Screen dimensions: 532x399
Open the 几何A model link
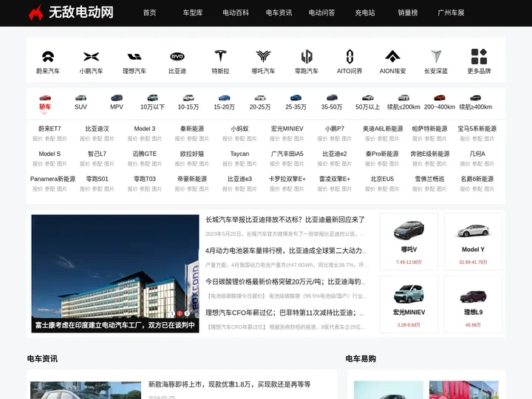click(x=477, y=154)
